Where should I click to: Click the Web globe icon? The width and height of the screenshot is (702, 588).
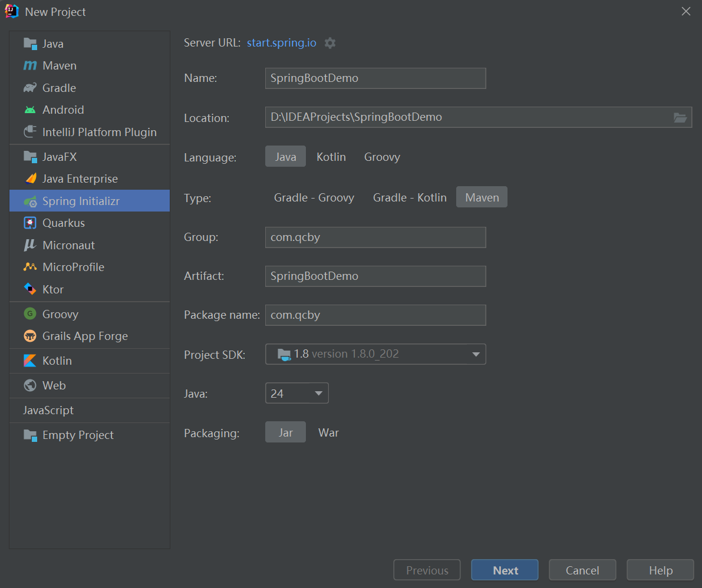(30, 385)
